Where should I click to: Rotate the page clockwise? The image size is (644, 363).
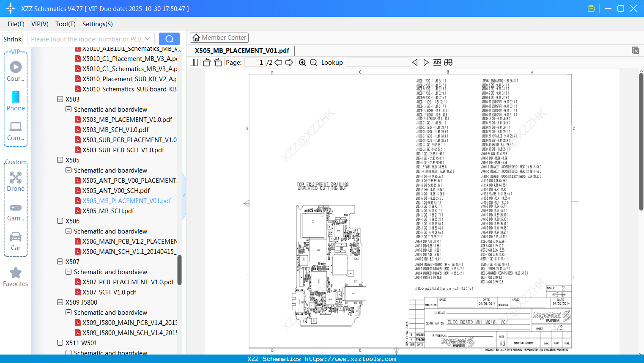point(217,62)
